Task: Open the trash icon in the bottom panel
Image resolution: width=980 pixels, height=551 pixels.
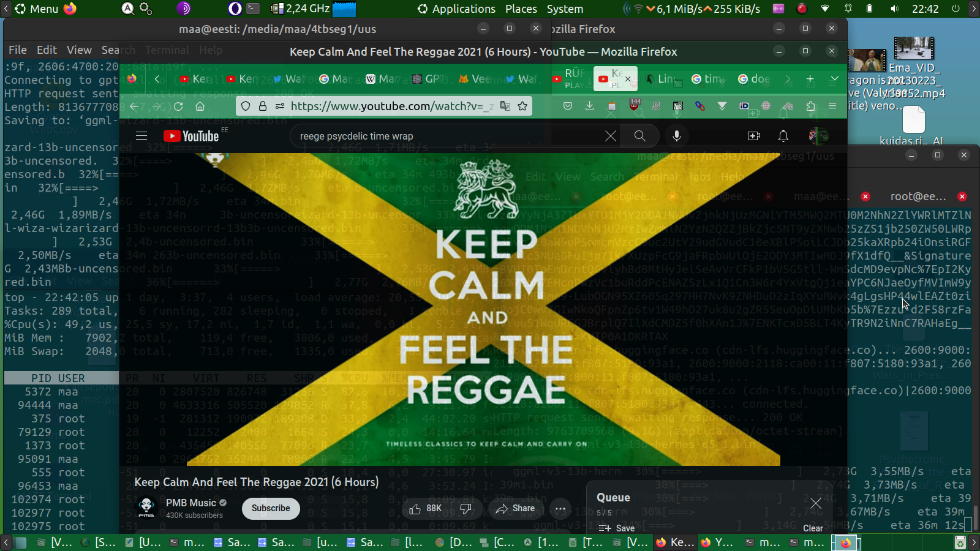Action: 960,542
